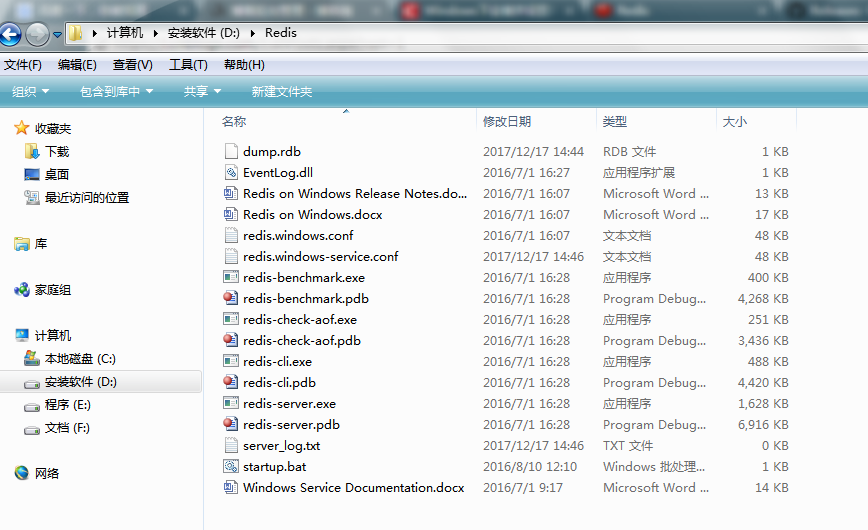Click the RDB 文件 type cell
The height and width of the screenshot is (530, 868).
click(629, 152)
